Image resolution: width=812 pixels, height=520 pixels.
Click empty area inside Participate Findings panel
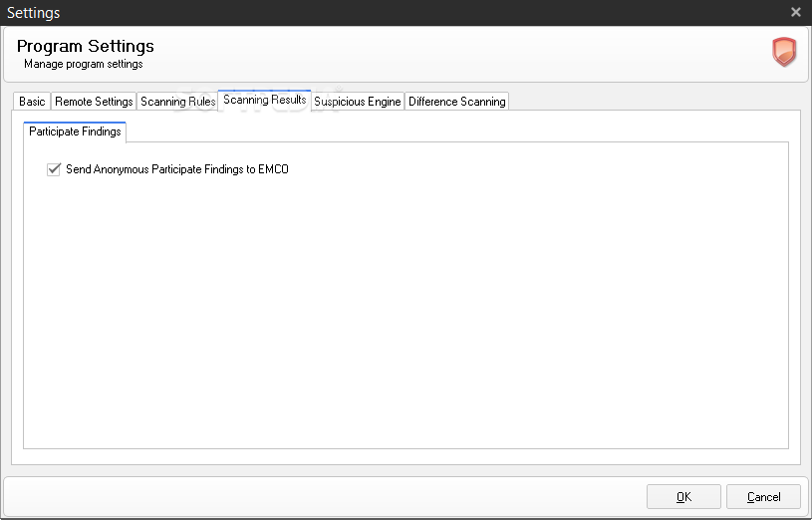point(399,319)
